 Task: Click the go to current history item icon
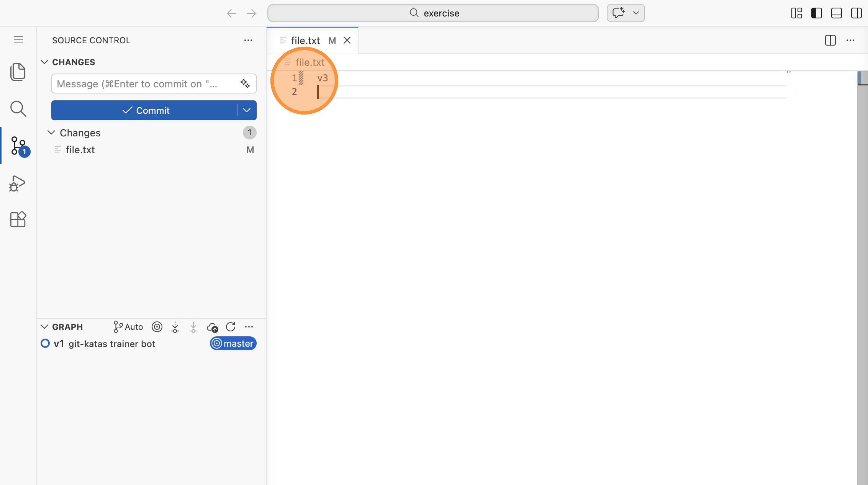157,327
